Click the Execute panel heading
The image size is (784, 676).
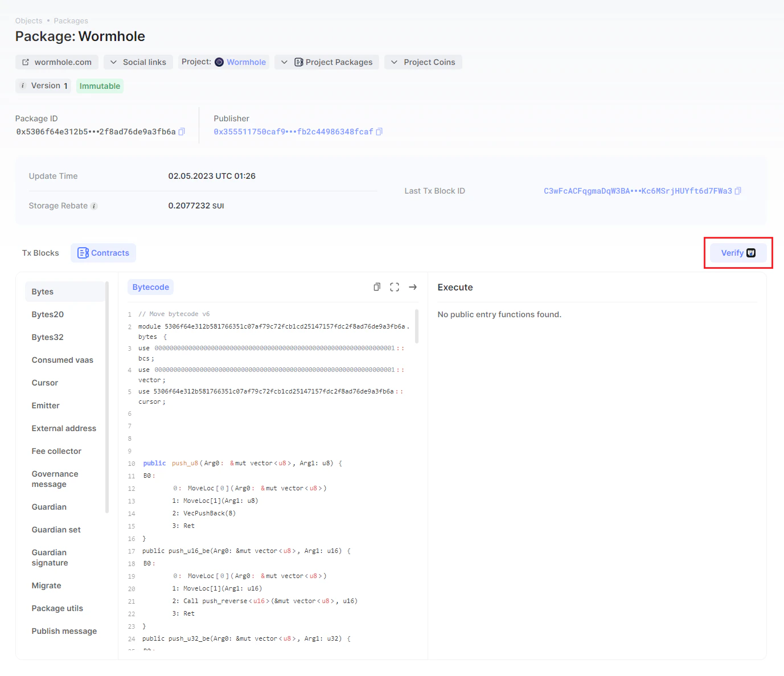[455, 287]
